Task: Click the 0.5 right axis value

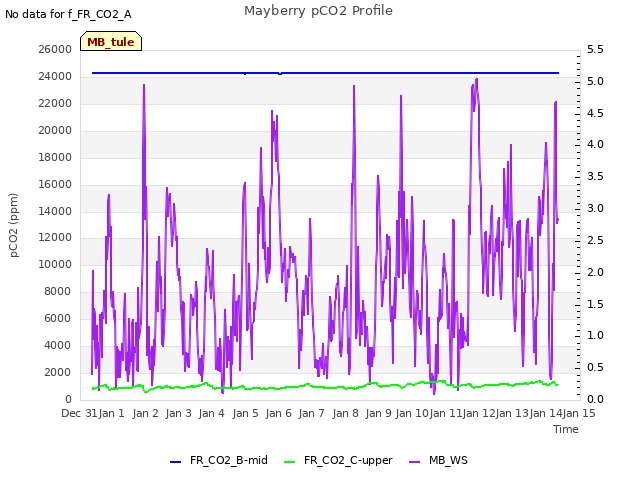Action: [x=595, y=367]
